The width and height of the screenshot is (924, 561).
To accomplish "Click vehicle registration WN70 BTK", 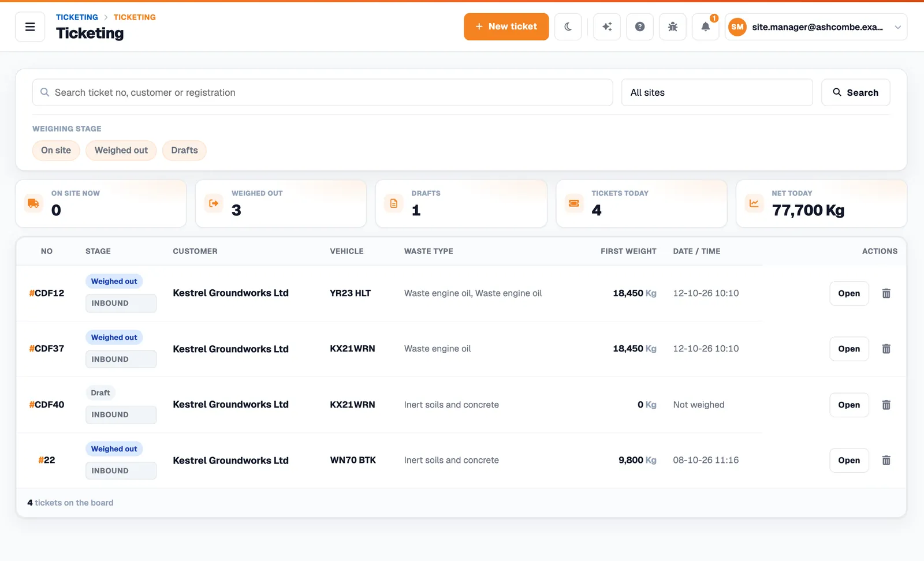I will [353, 460].
